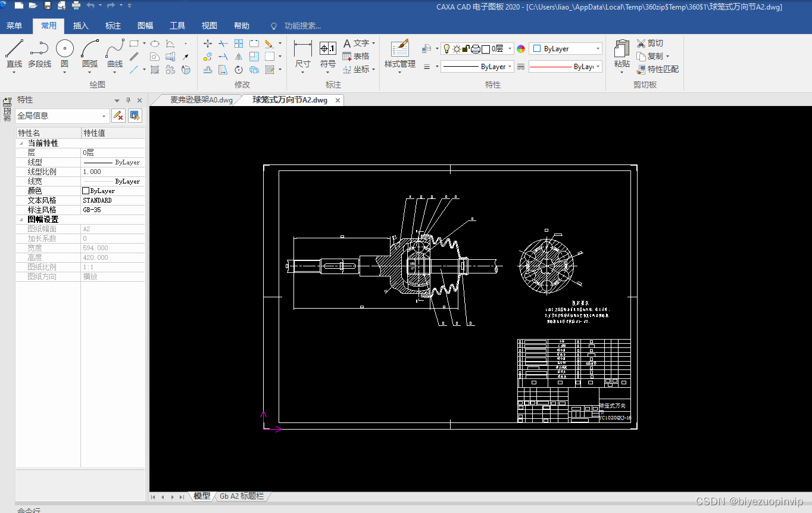812x513 pixels.
Task: Click the undo arrow in title bar
Action: tap(90, 5)
